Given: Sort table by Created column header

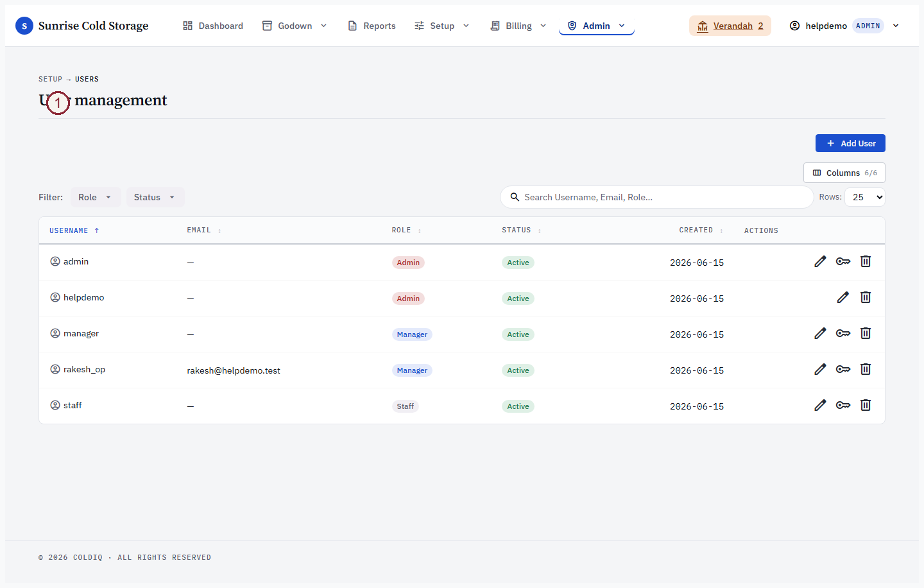Looking at the screenshot, I should pyautogui.click(x=701, y=230).
